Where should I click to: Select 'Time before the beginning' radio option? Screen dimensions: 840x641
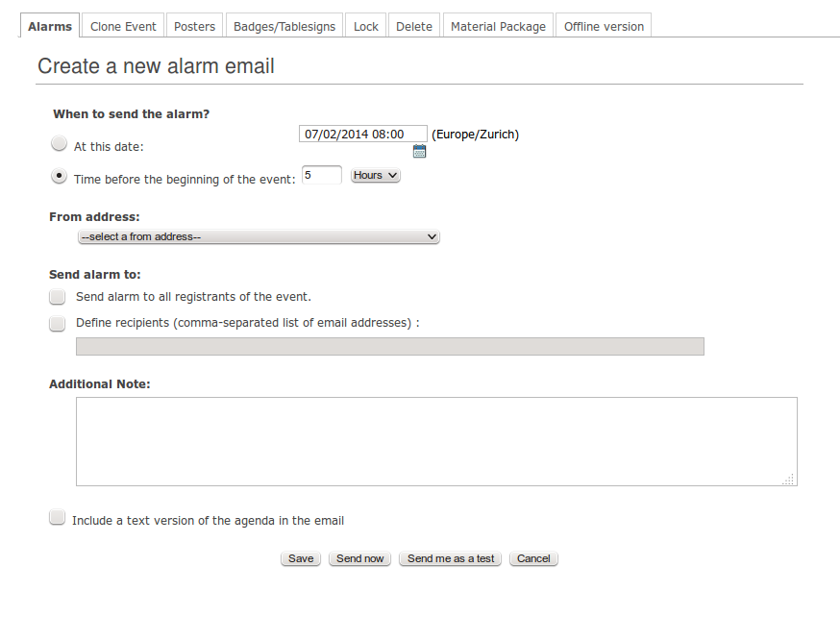(59, 176)
